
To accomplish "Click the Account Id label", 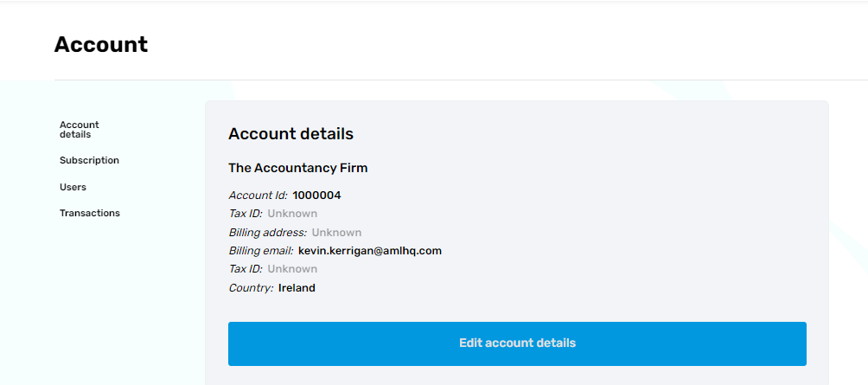I will tap(258, 196).
